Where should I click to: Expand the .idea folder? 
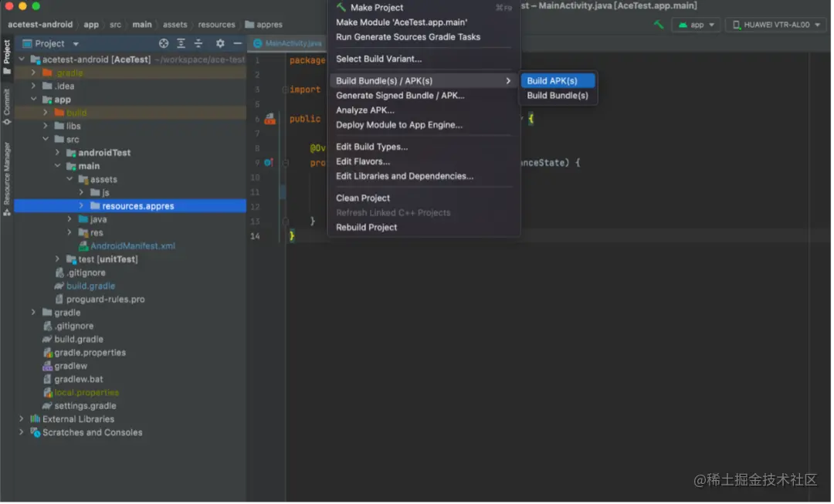coord(33,86)
